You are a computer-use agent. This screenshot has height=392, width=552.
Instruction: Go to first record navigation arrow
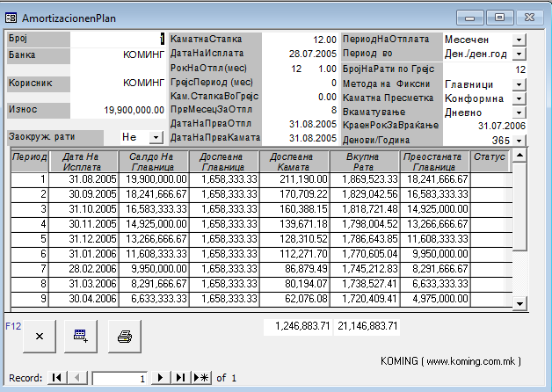57,378
